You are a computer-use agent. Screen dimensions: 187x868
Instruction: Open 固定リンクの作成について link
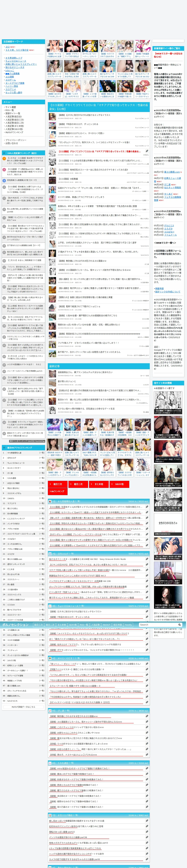168,292
